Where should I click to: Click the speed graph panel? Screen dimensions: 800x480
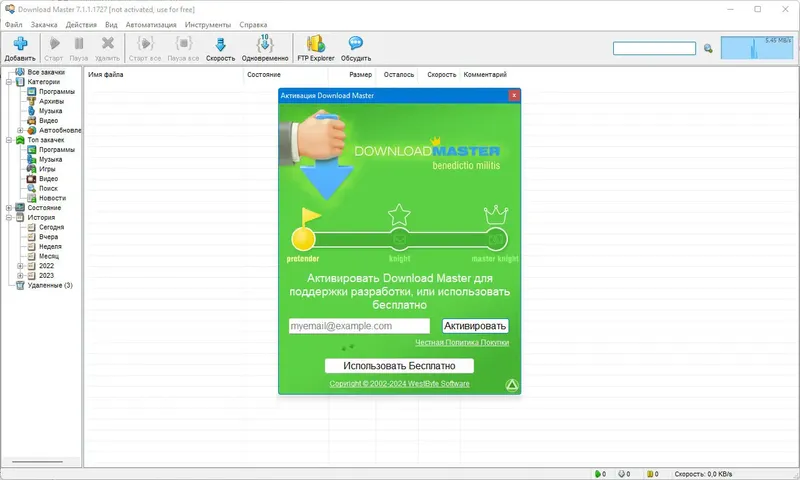coord(757,47)
